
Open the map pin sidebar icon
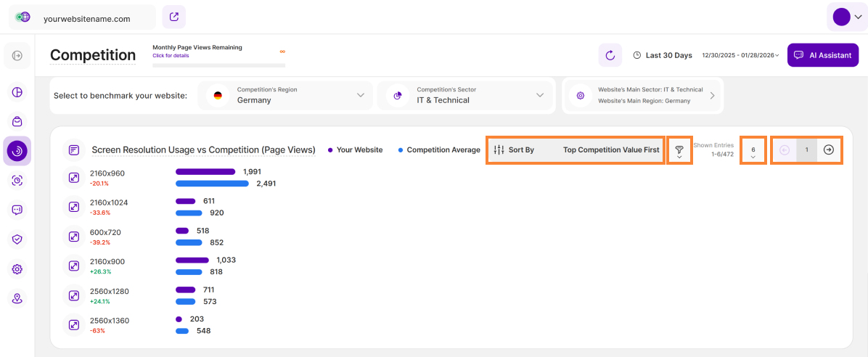pos(17,298)
